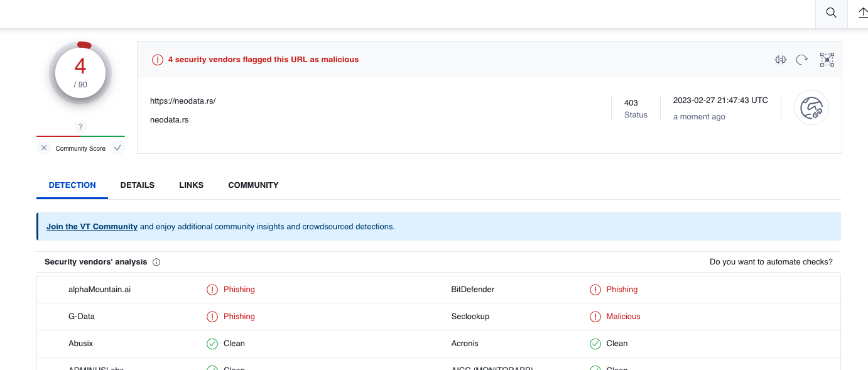Click Abusix clean checkmark icon
The width and height of the screenshot is (868, 370).
click(212, 344)
